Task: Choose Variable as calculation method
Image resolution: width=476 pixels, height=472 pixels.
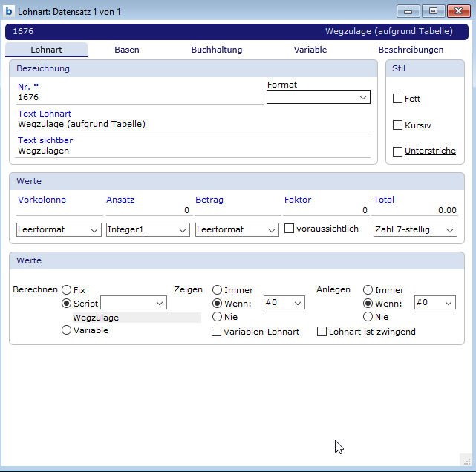Action: (x=67, y=330)
